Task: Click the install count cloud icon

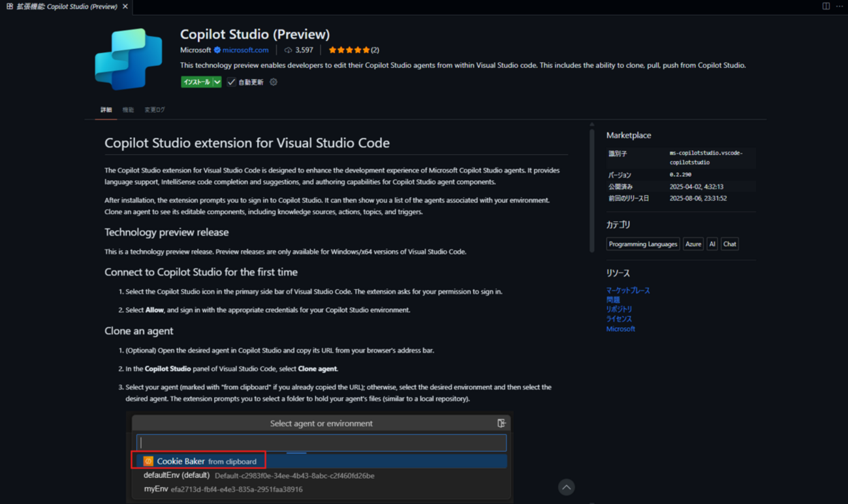Action: [x=288, y=50]
